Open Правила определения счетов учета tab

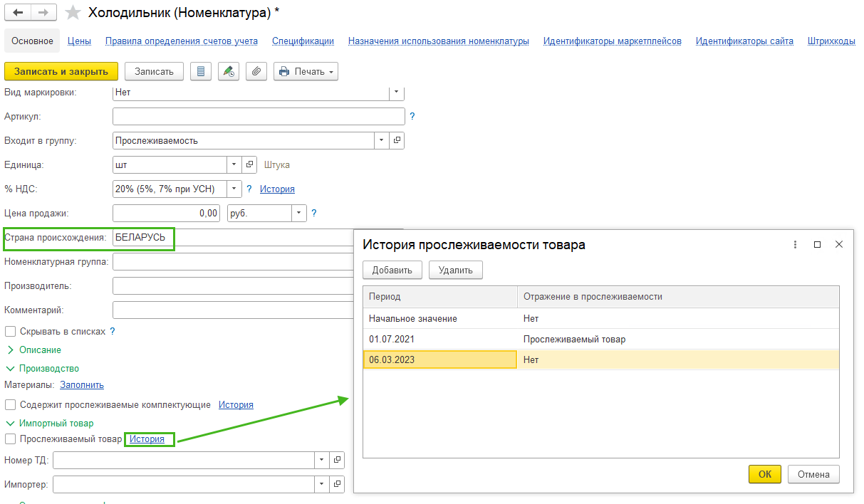[x=182, y=41]
